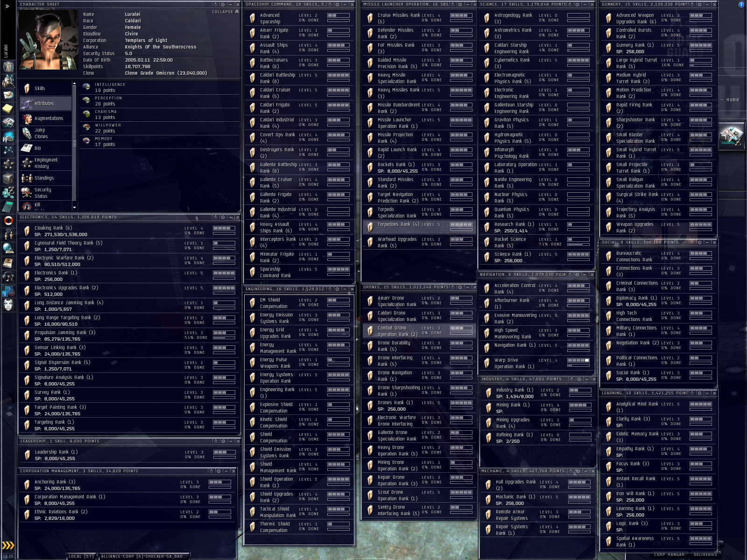Open the headphones jukebox icon in sidebar
The image size is (747, 560).
click(8, 276)
